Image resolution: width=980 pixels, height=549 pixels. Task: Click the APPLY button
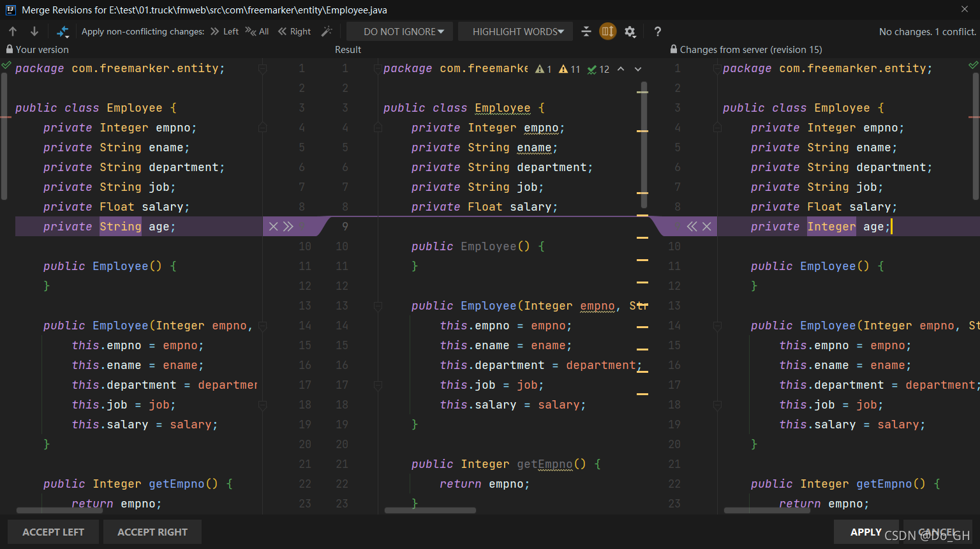click(866, 532)
